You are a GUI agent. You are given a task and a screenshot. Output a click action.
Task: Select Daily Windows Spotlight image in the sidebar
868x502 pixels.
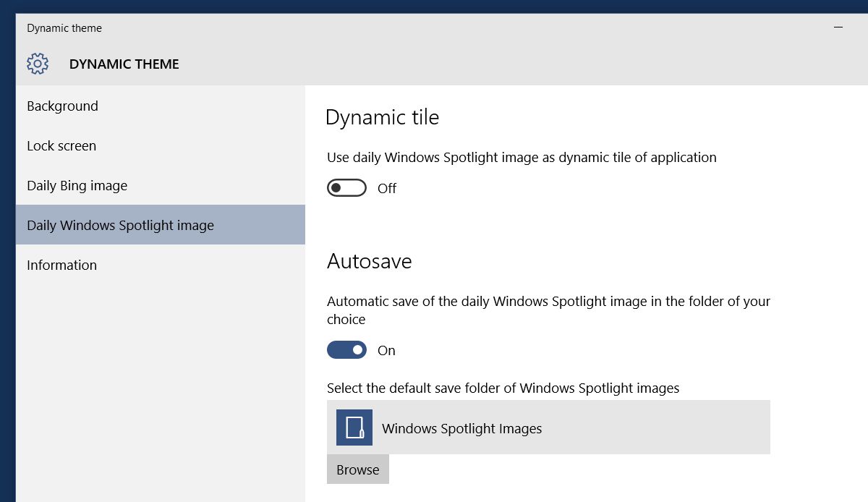(x=161, y=225)
